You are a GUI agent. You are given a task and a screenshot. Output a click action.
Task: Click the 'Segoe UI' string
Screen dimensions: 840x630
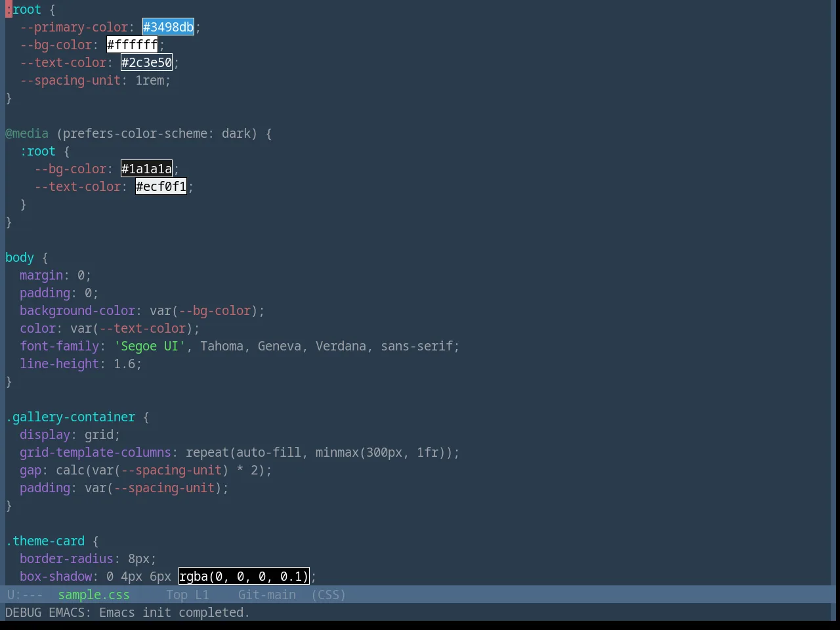pyautogui.click(x=150, y=346)
